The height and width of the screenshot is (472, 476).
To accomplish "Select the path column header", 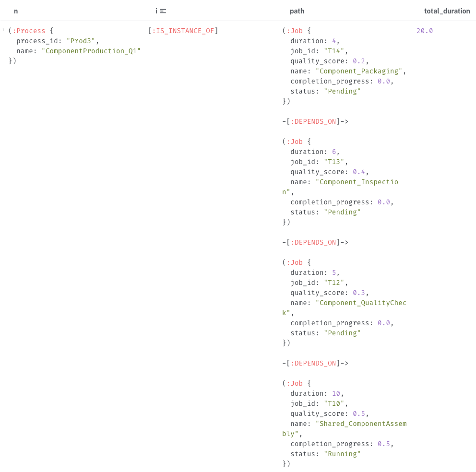I will 297,11.
